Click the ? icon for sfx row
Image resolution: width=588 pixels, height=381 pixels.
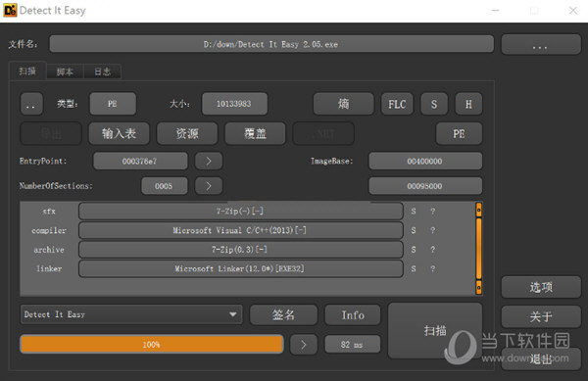tap(433, 211)
